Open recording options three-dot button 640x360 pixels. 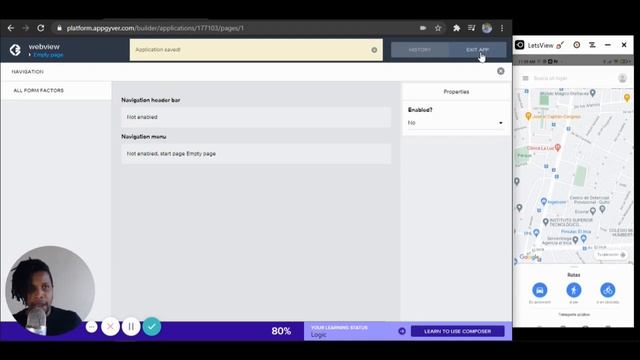pos(91,327)
